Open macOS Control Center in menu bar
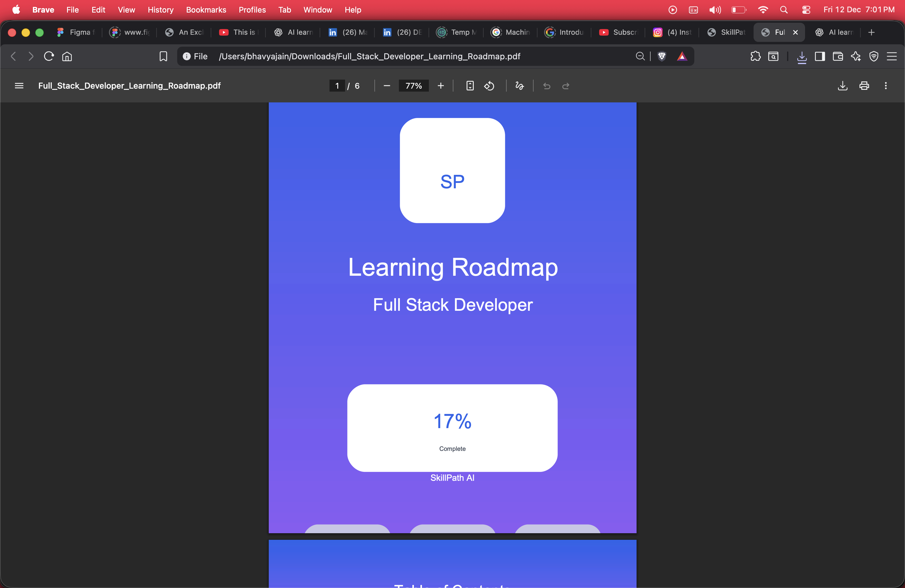This screenshot has width=905, height=588. point(806,10)
